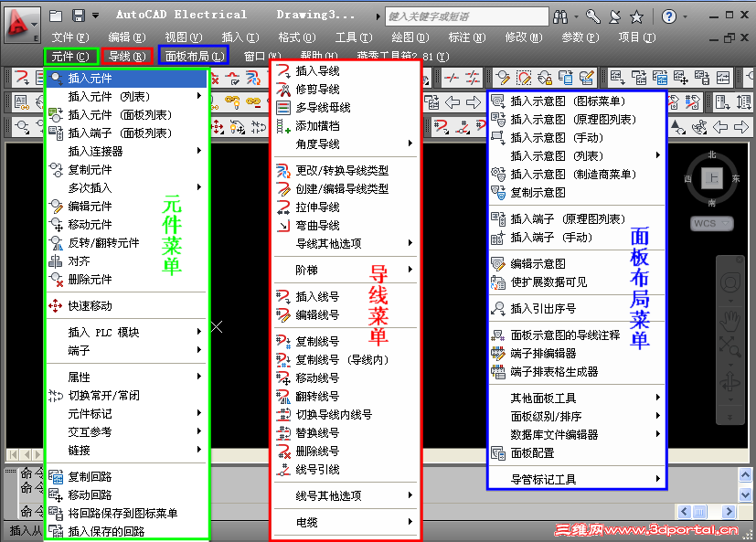Viewport: 756px width, 542px height.
Task: Click the command window scroll up arrow
Action: [745, 474]
